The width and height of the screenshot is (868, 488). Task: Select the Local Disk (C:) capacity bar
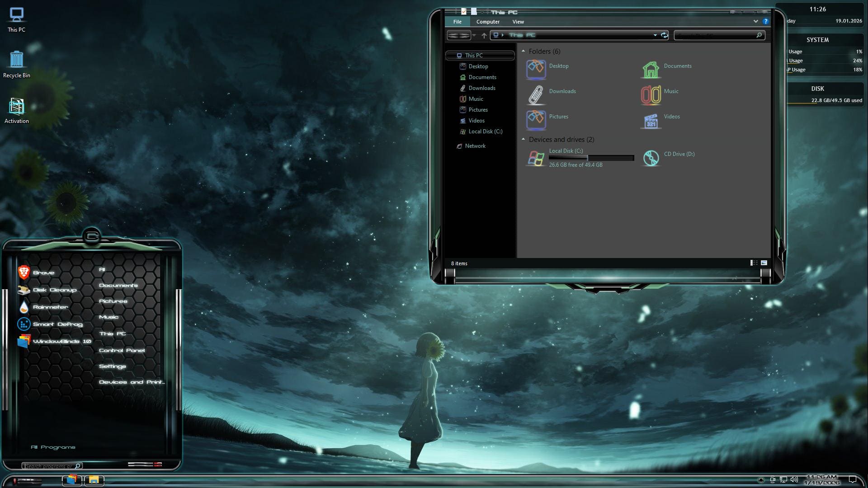(x=591, y=158)
